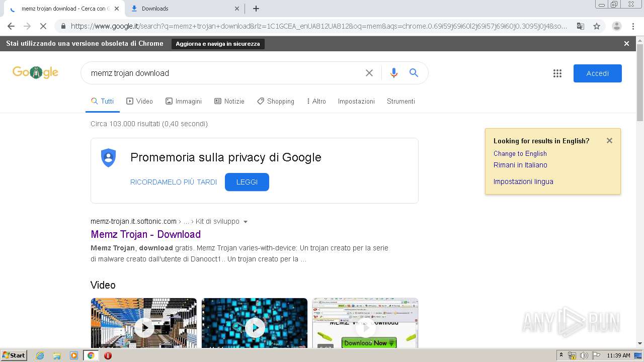Open the Google apps grid

point(557,73)
